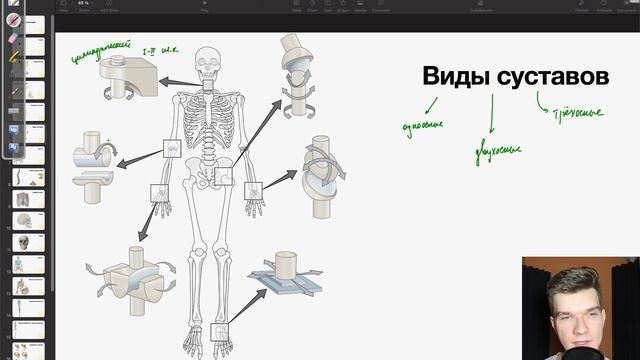This screenshot has height=360, width=640.
Task: Select slide thumbnail numbered 15
Action: coord(29,330)
